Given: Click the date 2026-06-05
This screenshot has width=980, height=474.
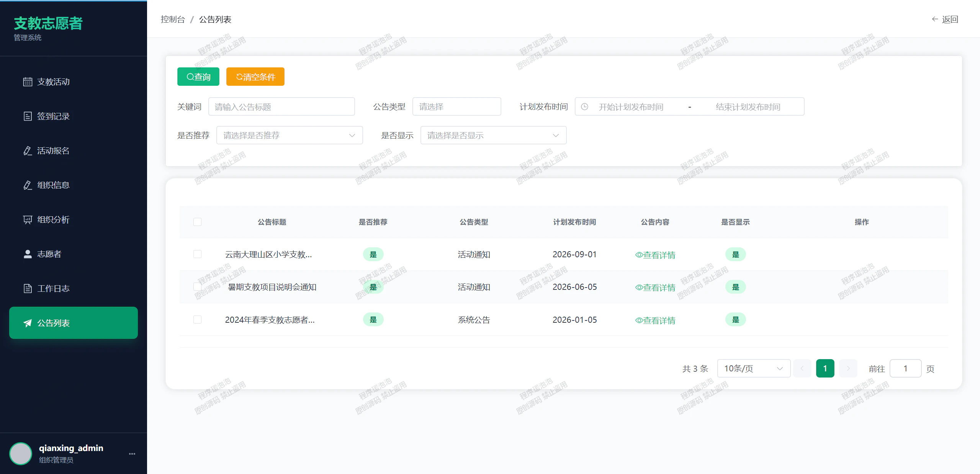Looking at the screenshot, I should (x=574, y=287).
